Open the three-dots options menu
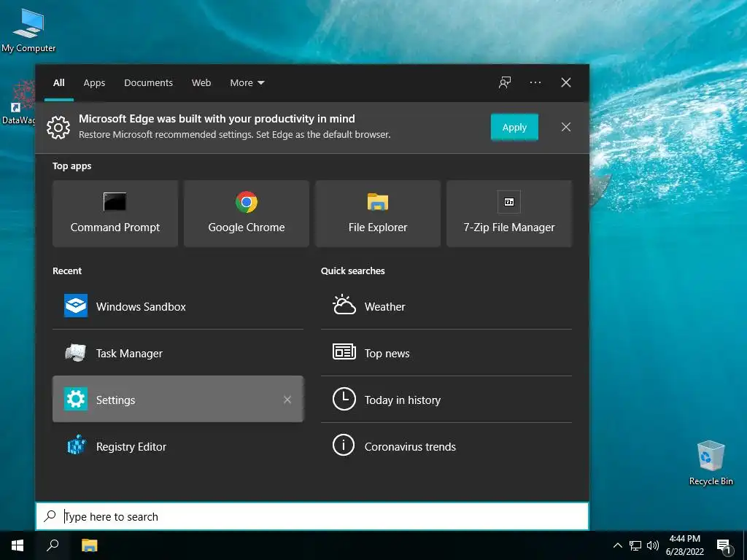747x560 pixels. 535,82
